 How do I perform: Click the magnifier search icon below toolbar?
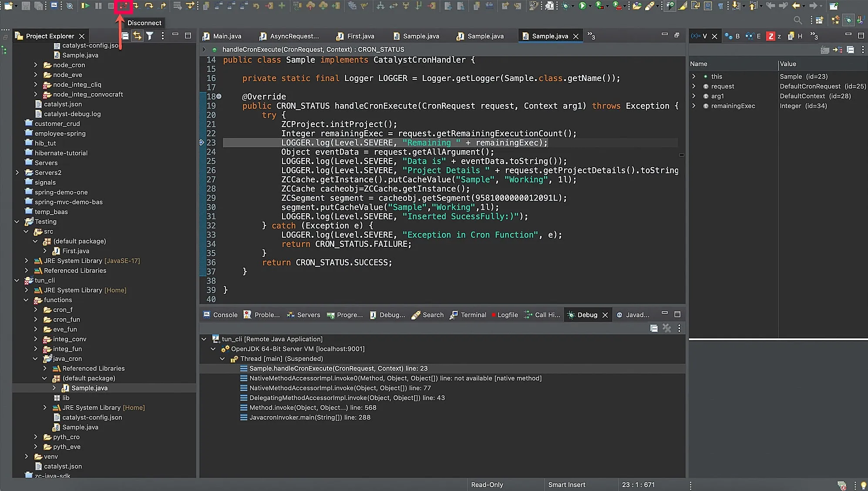(x=798, y=20)
